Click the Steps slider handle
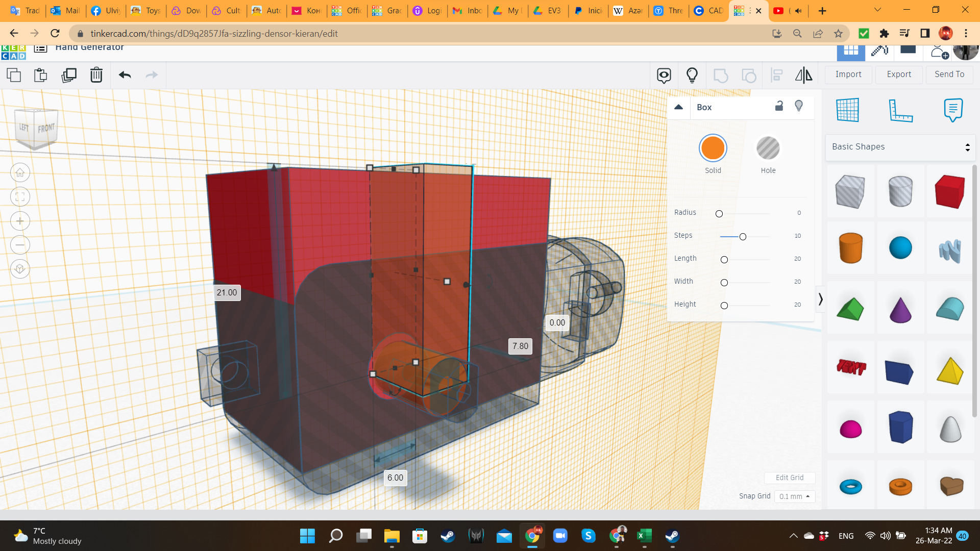Viewport: 980px width, 551px height. tap(743, 237)
